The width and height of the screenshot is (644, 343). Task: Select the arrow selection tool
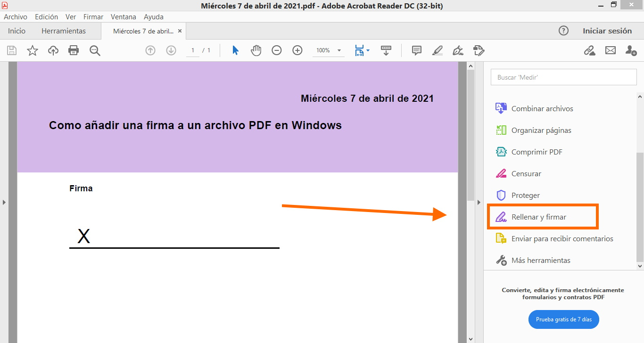[235, 50]
